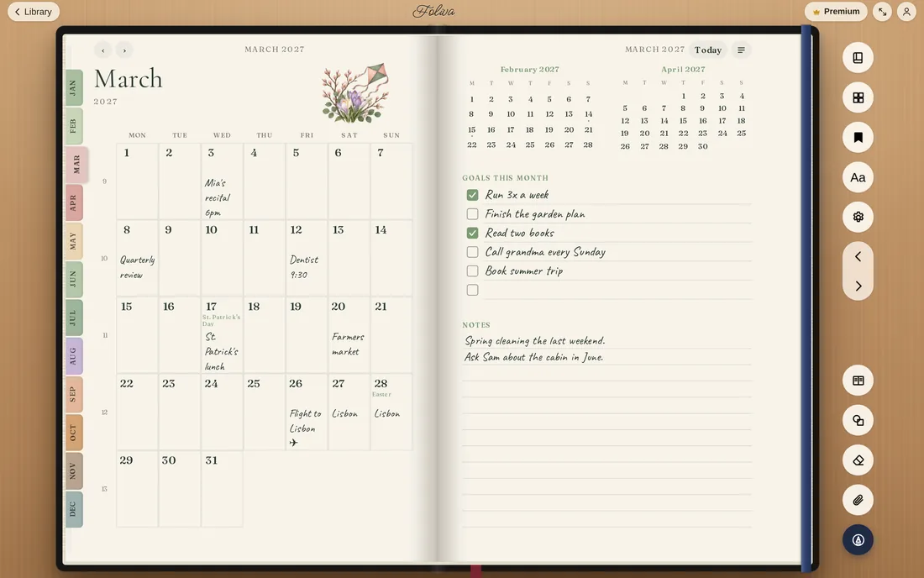Open the SEP month tab

(x=74, y=394)
